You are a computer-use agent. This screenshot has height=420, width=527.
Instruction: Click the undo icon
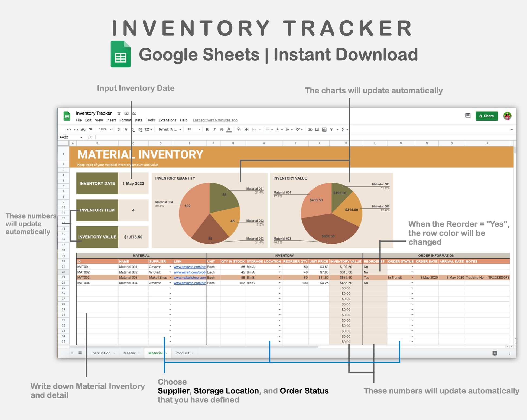[69, 129]
